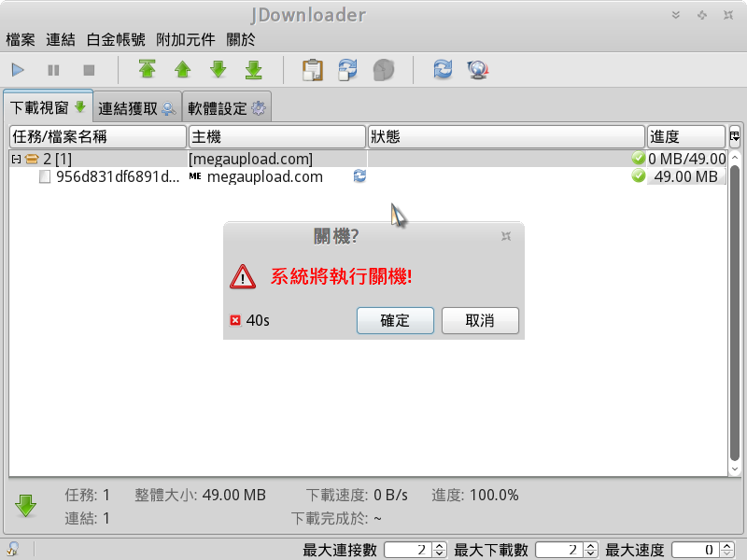Collapse the package 2 [1] tree node

[16, 159]
